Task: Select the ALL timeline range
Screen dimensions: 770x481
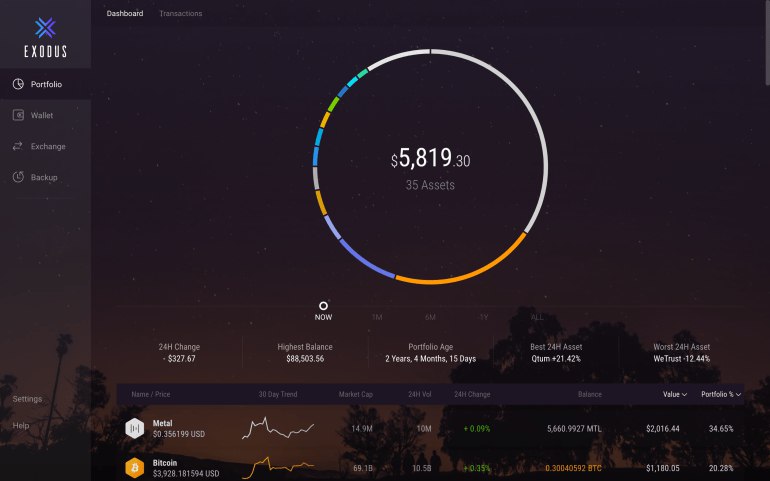Action: (x=537, y=317)
